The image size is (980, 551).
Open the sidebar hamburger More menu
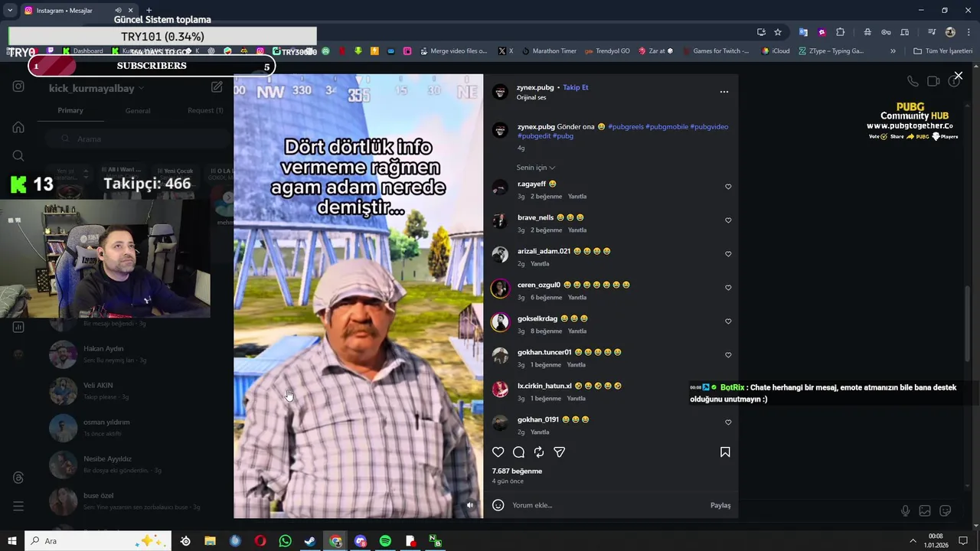coord(18,507)
